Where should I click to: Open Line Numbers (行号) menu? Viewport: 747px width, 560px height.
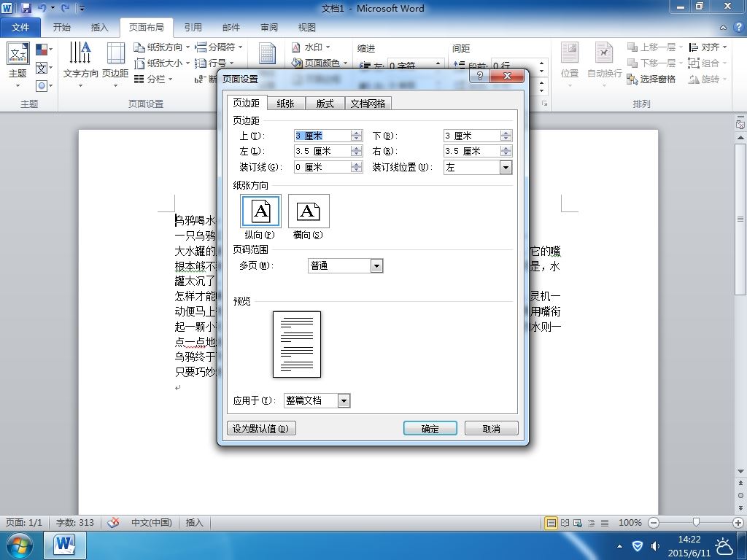(x=215, y=63)
